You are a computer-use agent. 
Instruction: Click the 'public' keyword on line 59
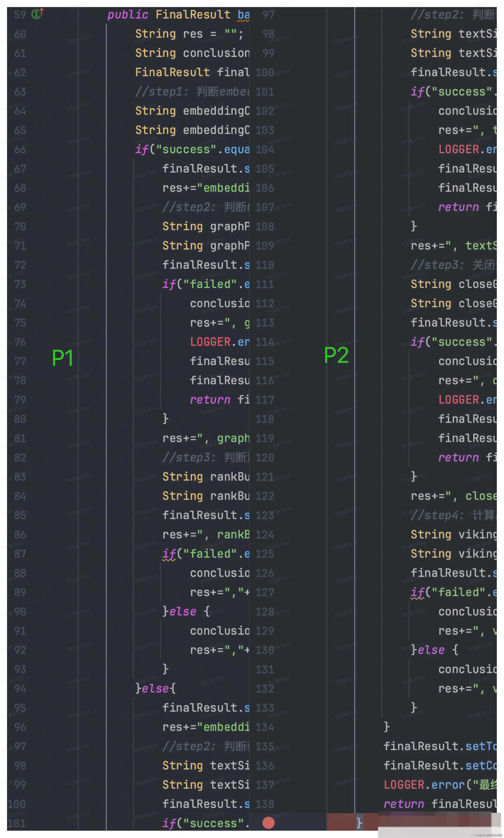tap(128, 15)
